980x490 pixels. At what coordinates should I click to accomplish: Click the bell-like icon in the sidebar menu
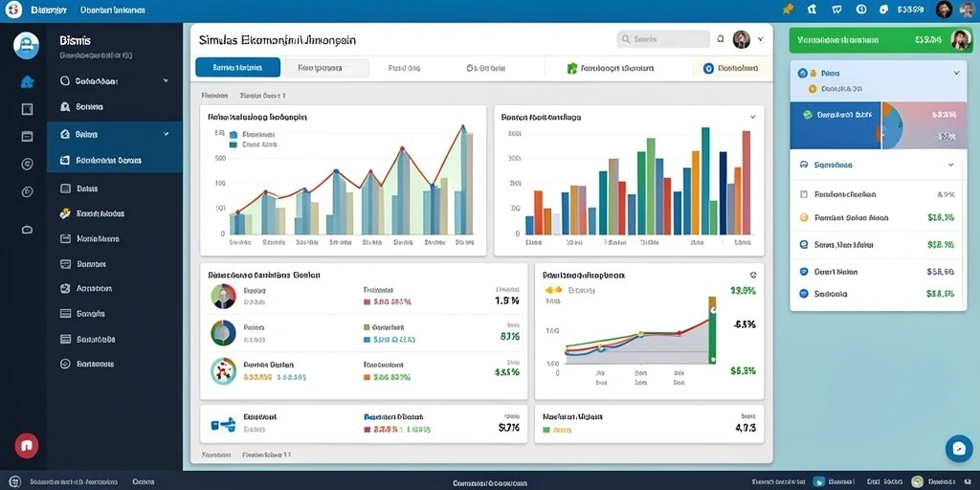pos(64,107)
